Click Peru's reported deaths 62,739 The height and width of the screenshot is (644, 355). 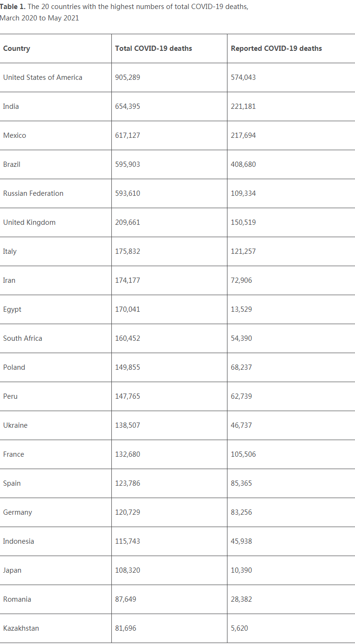tap(241, 396)
